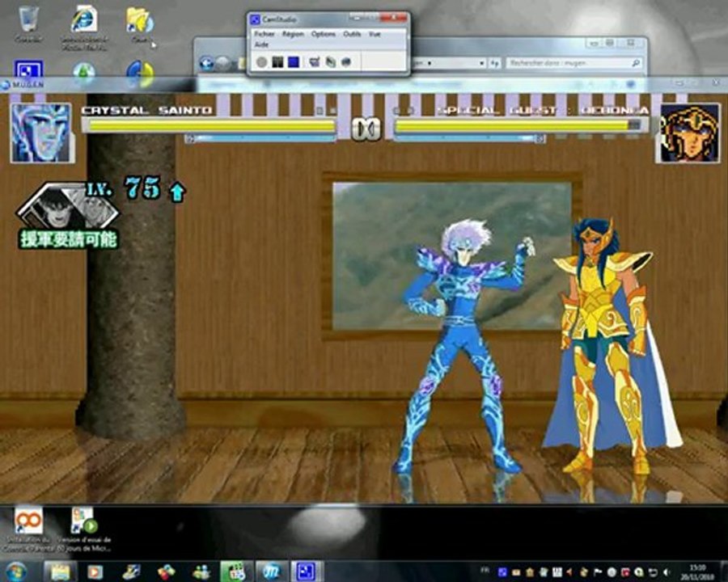Screen dimensions: 728x582
Task: Click the CamStudio Record to SWF icon
Action: (x=346, y=61)
